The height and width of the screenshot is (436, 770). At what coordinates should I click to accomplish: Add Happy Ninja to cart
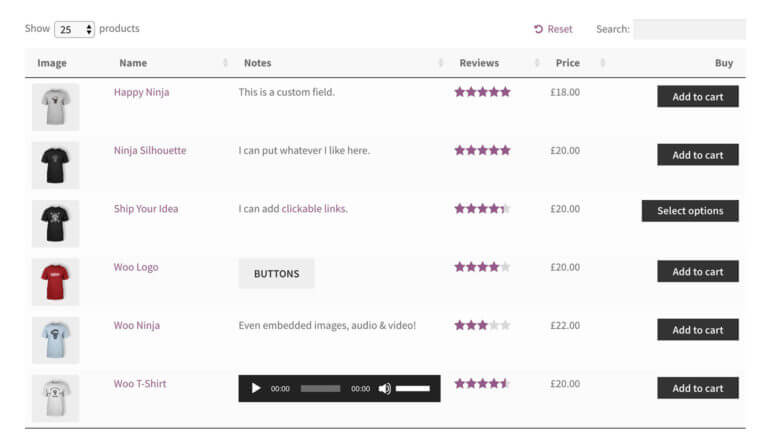point(698,96)
